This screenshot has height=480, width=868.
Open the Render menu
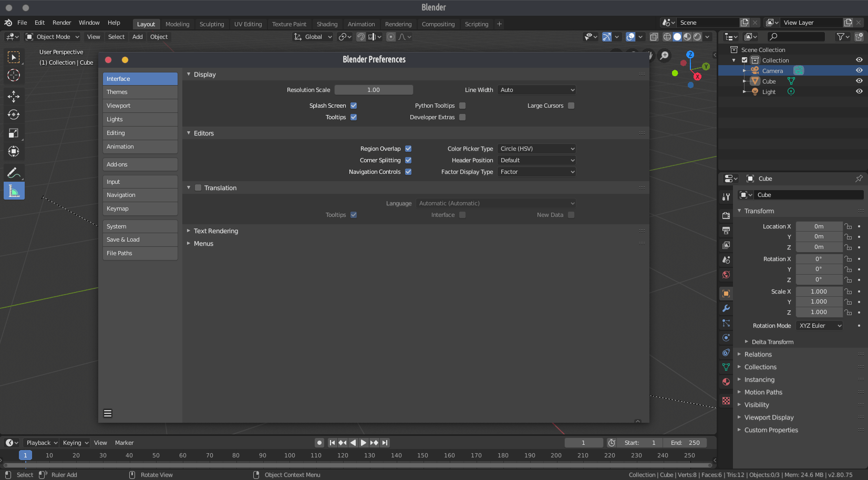61,23
